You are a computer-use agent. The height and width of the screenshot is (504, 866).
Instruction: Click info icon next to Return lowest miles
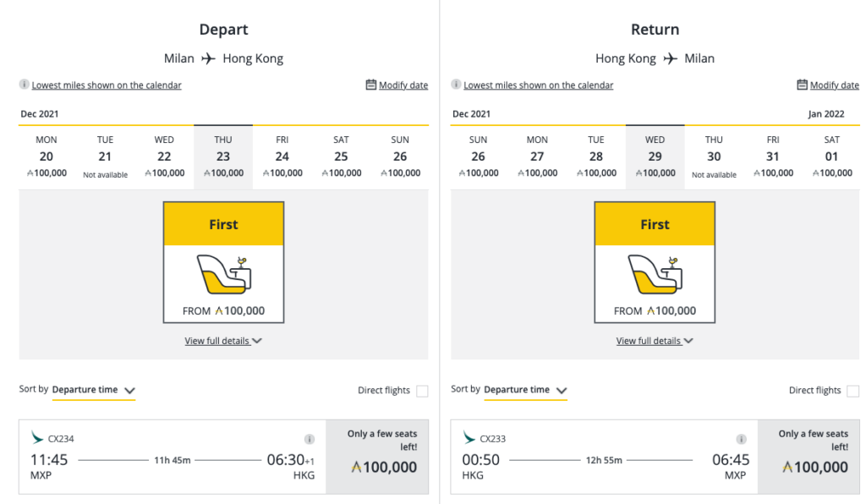[x=456, y=85]
